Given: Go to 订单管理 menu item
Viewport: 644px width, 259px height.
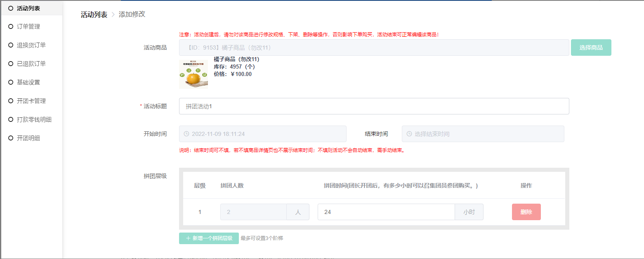Looking at the screenshot, I should (28, 26).
